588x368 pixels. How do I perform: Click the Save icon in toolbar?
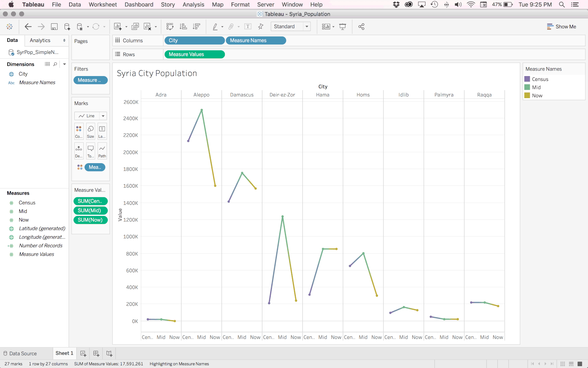click(54, 27)
